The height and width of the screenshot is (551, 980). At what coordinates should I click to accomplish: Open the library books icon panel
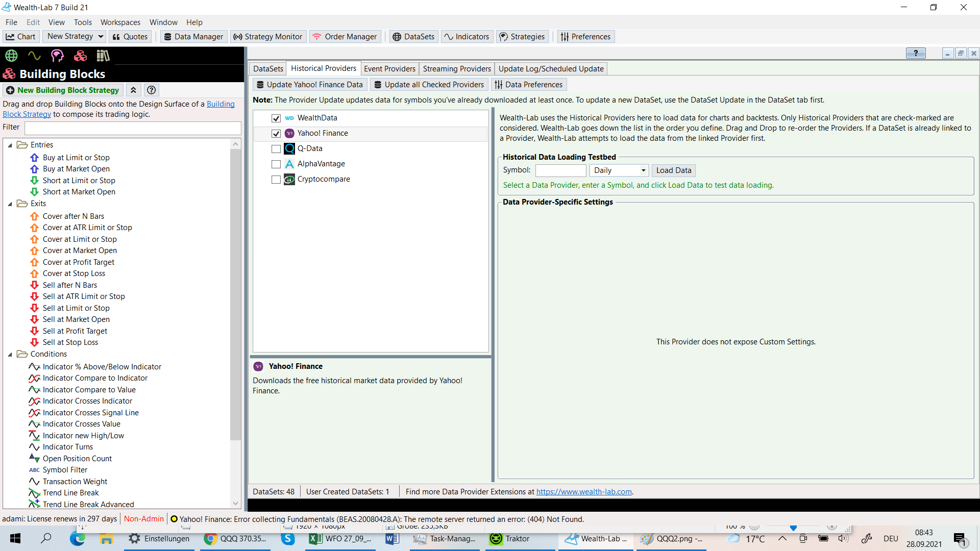click(103, 56)
